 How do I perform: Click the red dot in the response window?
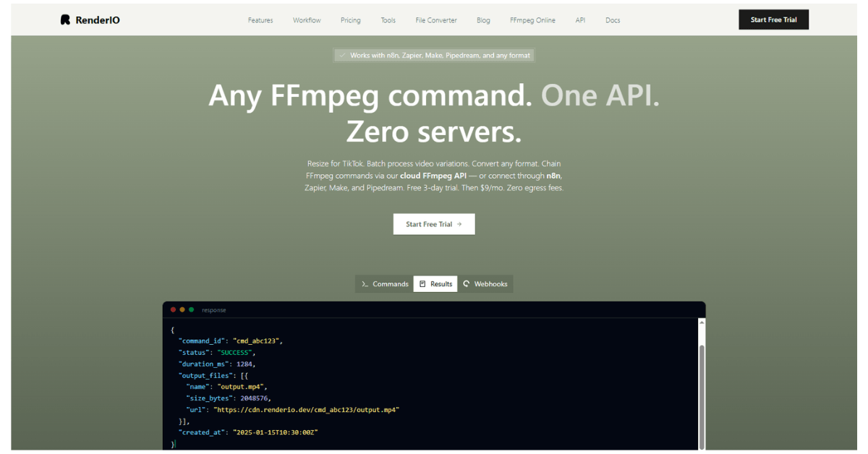point(174,309)
